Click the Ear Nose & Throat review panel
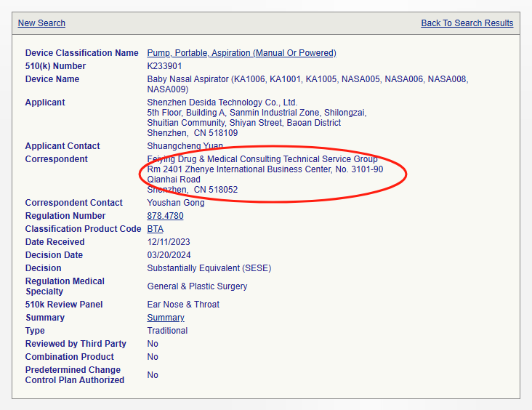This screenshot has height=410, width=532. pos(183,305)
